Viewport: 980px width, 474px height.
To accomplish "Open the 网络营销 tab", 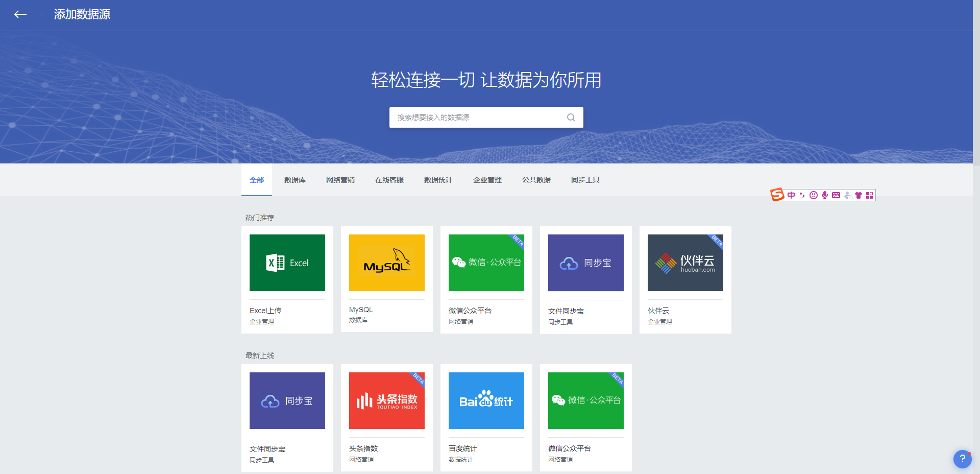I will 340,180.
